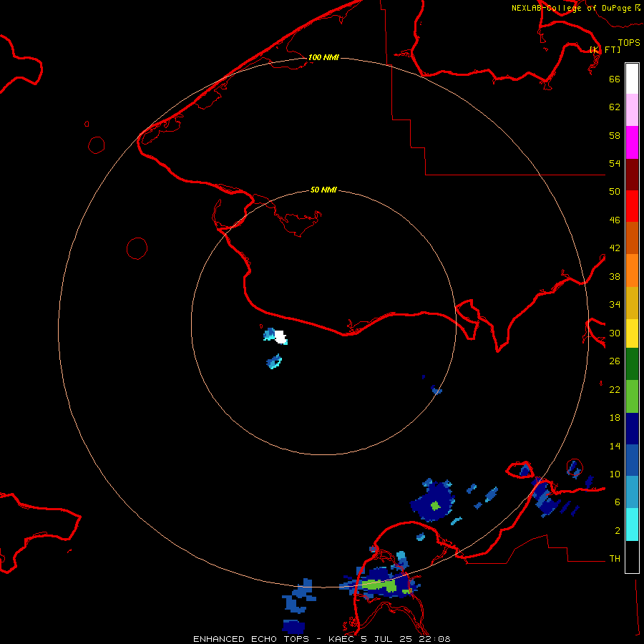
Task: Click the light green core of the southeast navy cell
Action: [x=435, y=505]
